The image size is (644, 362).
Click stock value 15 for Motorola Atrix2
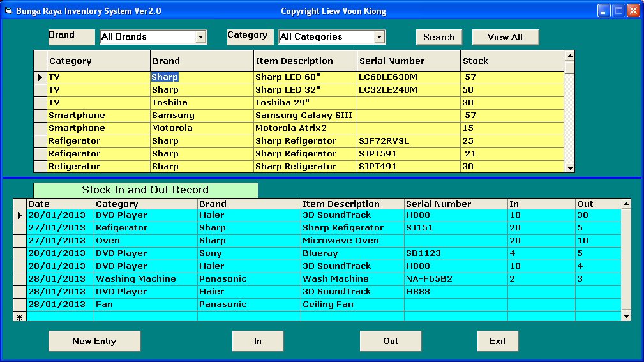click(x=512, y=128)
